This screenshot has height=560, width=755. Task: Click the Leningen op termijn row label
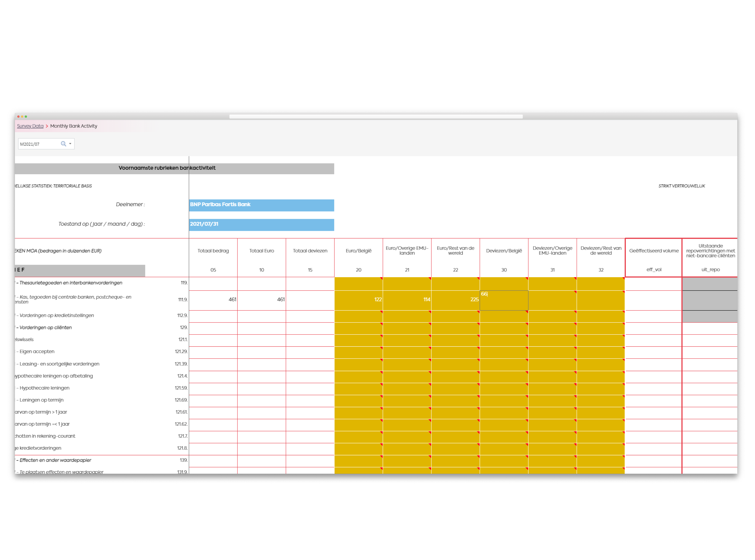pyautogui.click(x=41, y=400)
